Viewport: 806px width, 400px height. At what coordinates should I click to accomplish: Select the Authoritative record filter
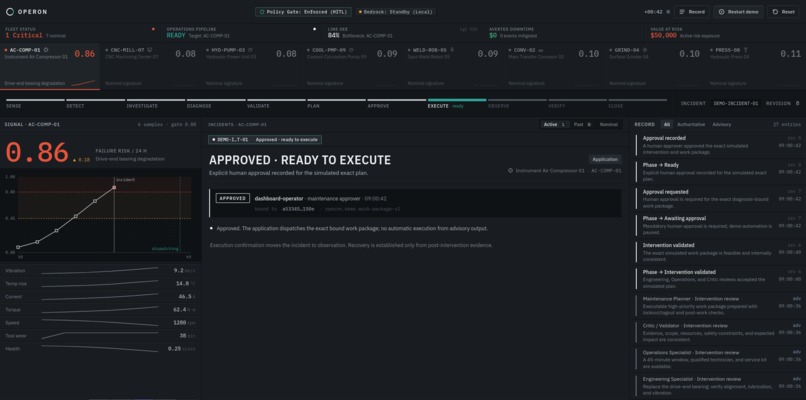691,124
